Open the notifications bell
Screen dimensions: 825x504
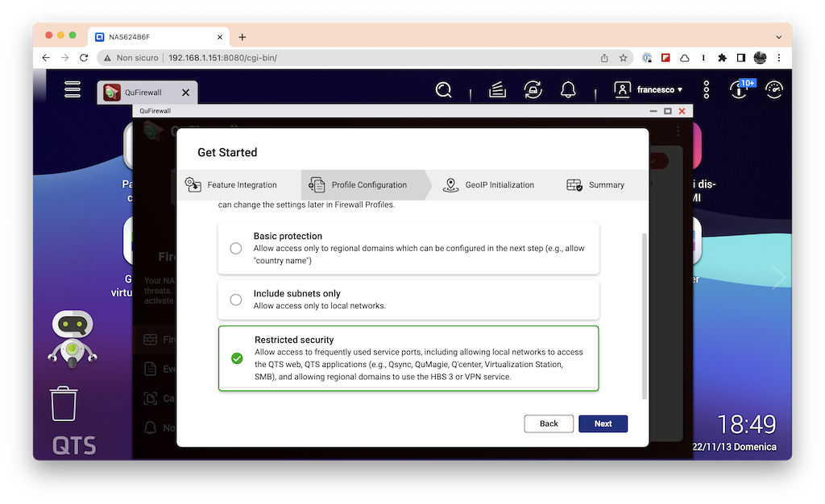pos(568,90)
